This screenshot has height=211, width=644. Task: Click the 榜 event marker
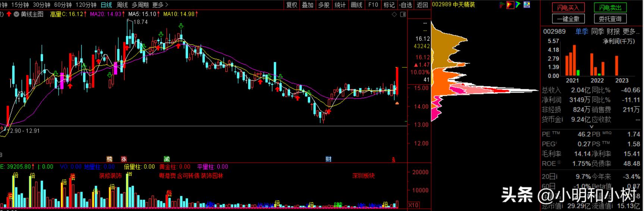coord(109,159)
